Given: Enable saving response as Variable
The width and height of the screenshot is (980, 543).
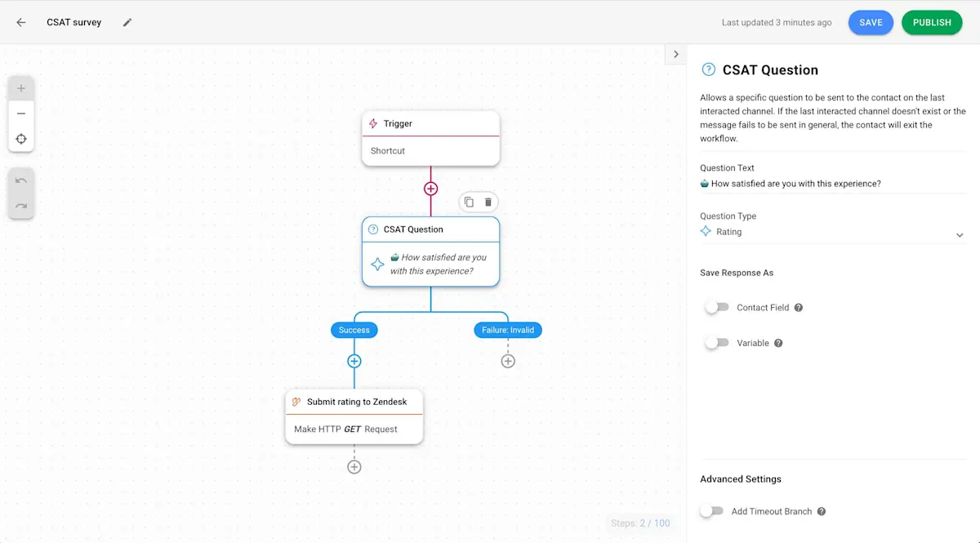Looking at the screenshot, I should coord(716,342).
